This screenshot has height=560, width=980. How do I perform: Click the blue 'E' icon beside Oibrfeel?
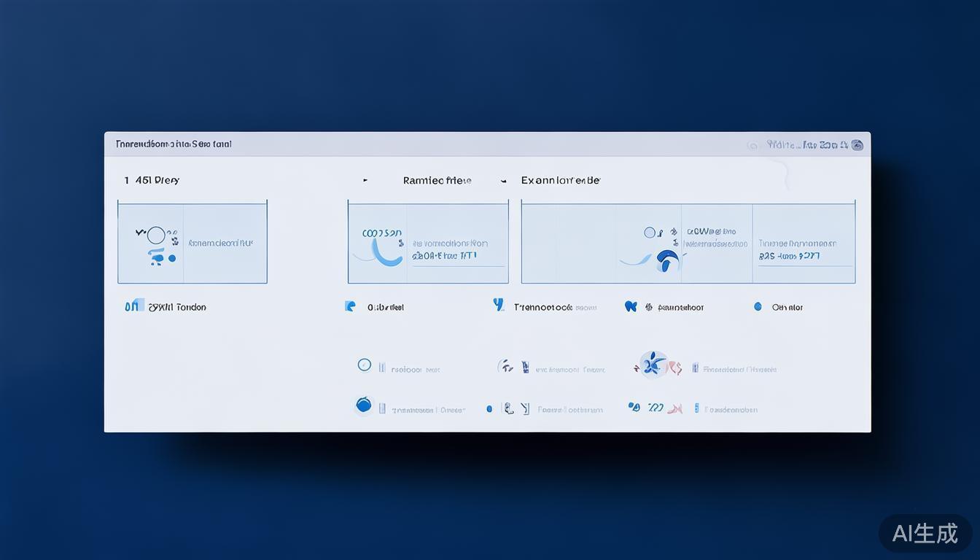click(x=350, y=306)
